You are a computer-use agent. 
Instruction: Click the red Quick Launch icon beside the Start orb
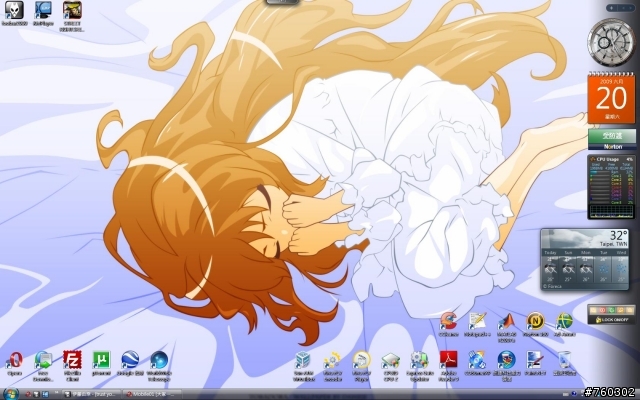coord(28,394)
